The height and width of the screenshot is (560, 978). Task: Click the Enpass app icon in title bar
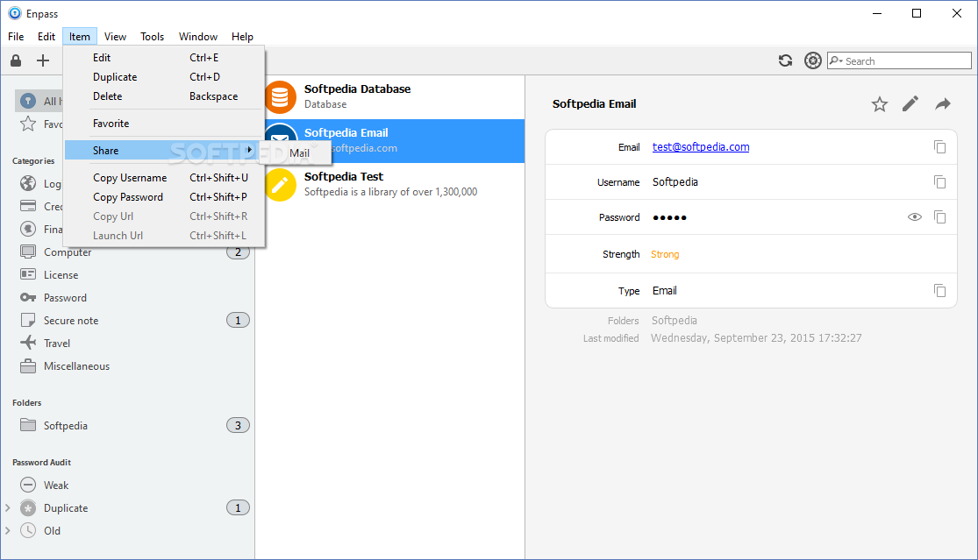pos(14,13)
